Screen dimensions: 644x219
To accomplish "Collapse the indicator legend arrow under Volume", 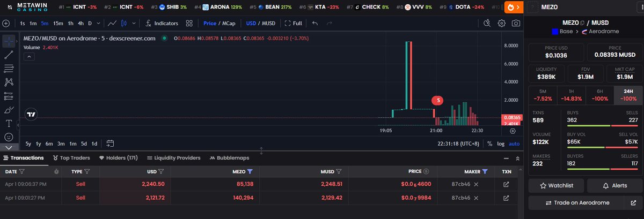I will [x=28, y=57].
